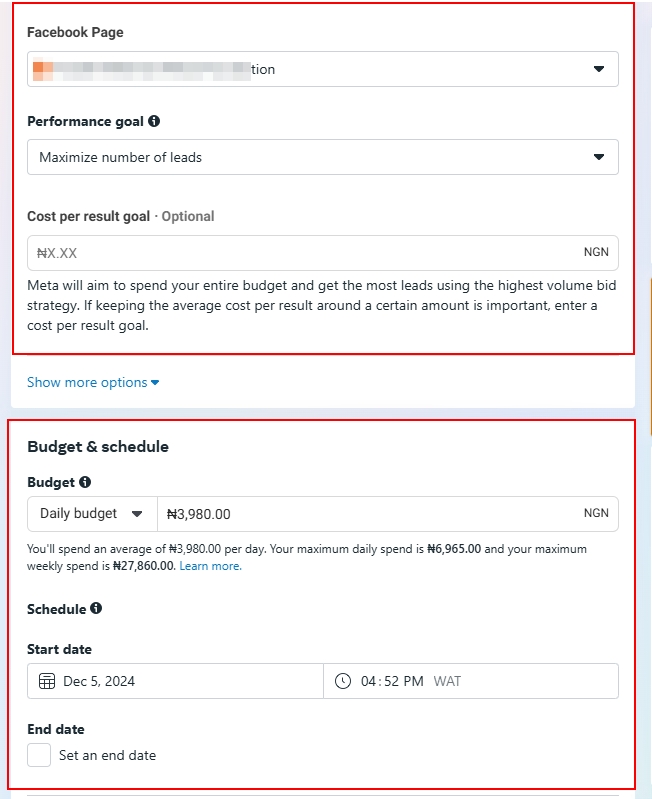Click the clock icon in start time
Screen dimensions: 652x799
coord(343,681)
